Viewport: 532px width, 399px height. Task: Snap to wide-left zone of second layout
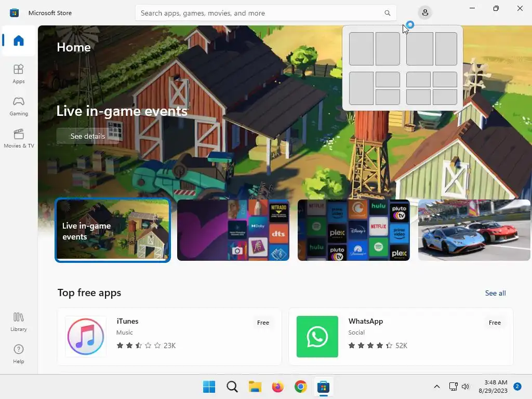(x=420, y=49)
